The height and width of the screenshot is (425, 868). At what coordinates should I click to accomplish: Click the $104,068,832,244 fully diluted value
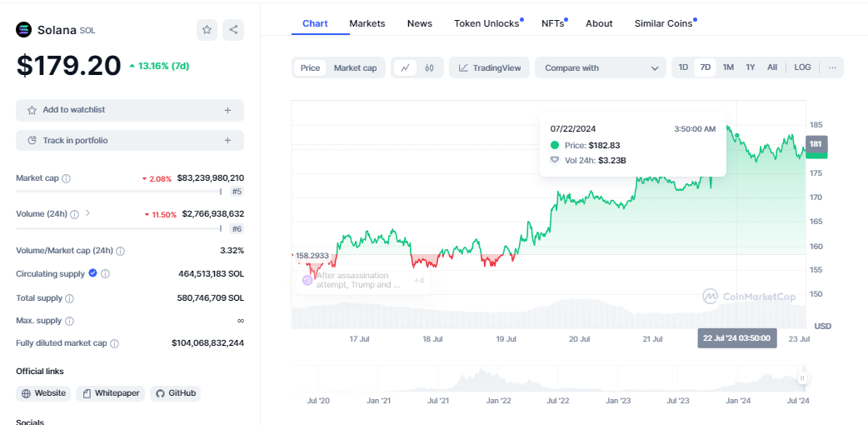coord(207,343)
